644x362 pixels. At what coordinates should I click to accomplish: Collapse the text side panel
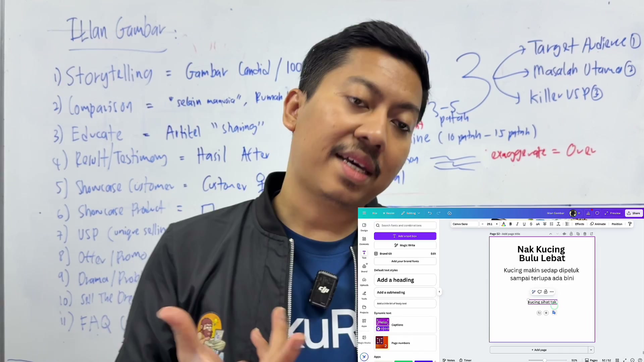[439, 292]
